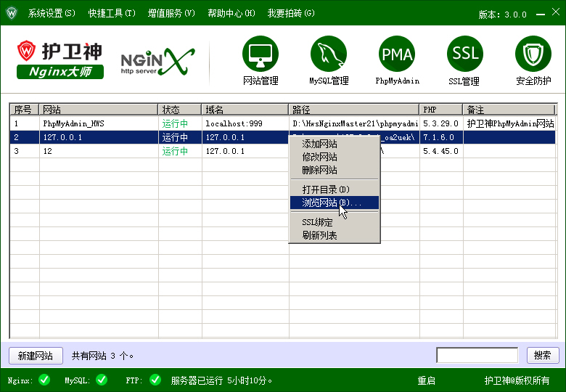
Task: Open the MySQL管理 dolphin icon
Action: click(x=329, y=54)
